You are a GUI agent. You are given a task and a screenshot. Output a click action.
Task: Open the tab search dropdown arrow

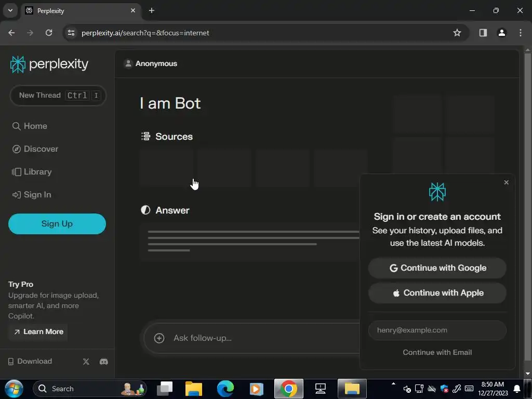click(10, 10)
